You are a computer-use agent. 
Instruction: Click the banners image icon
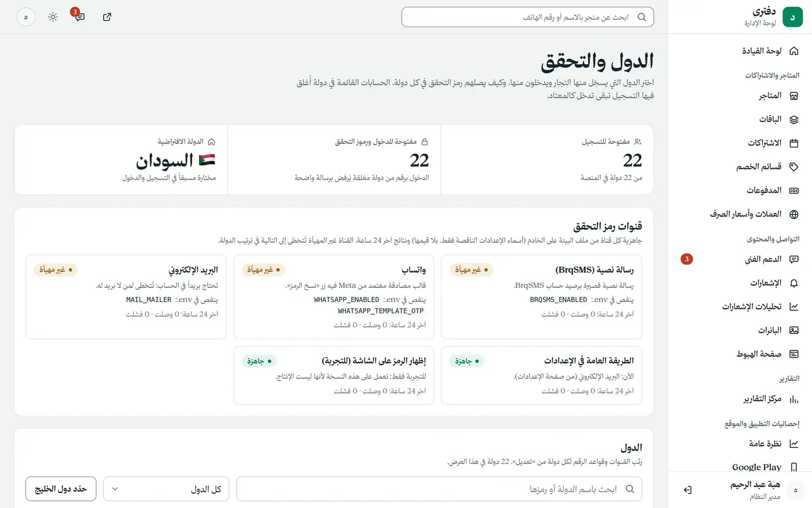click(x=794, y=330)
